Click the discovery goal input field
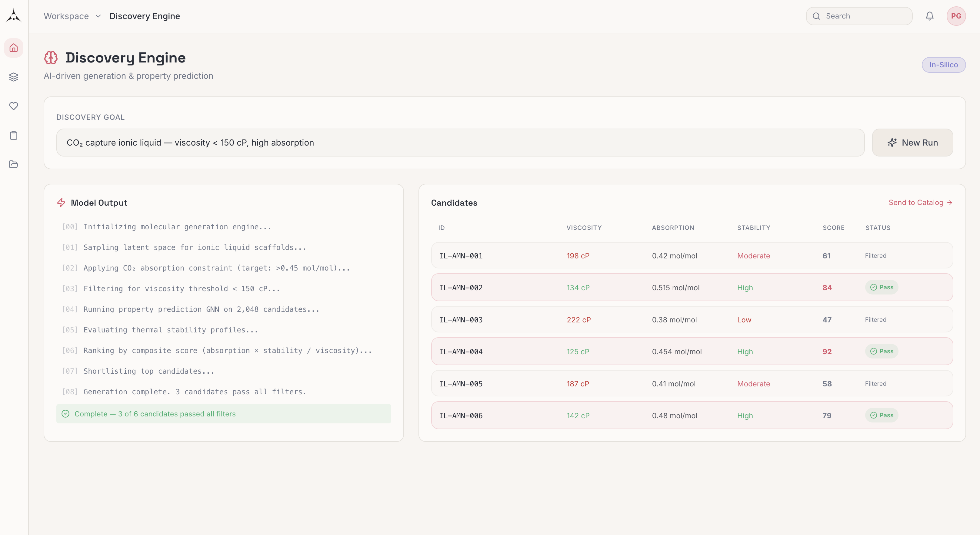The image size is (980, 535). [460, 143]
